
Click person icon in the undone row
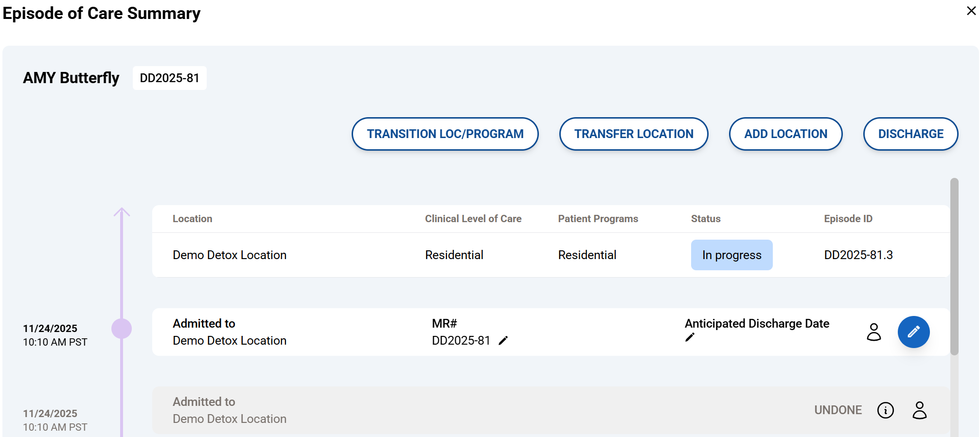[919, 410]
